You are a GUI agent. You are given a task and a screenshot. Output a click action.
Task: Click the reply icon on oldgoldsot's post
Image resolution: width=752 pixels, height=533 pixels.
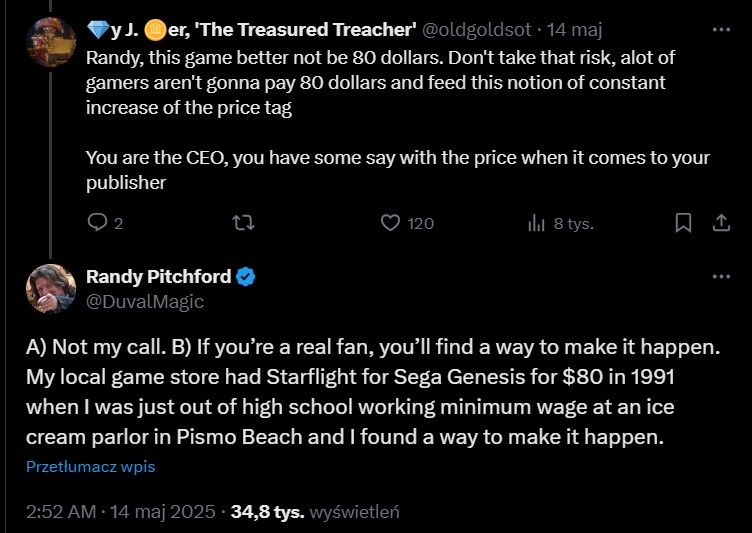click(x=97, y=223)
